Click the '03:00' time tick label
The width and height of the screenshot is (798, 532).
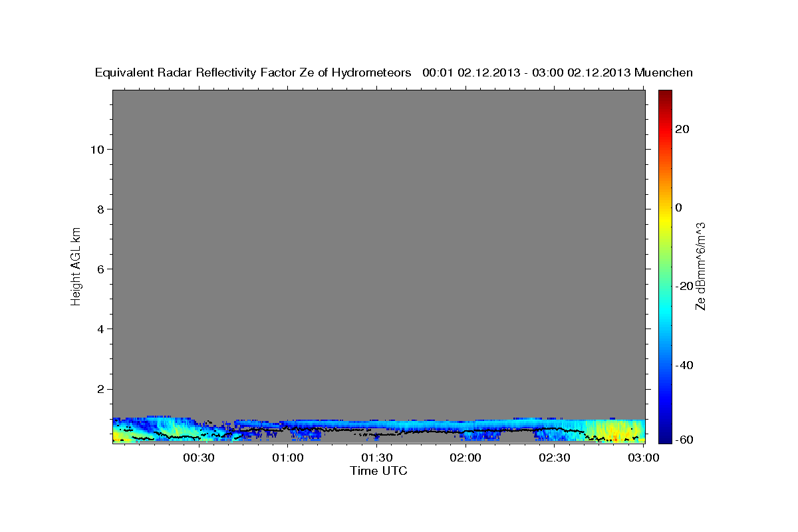point(644,458)
